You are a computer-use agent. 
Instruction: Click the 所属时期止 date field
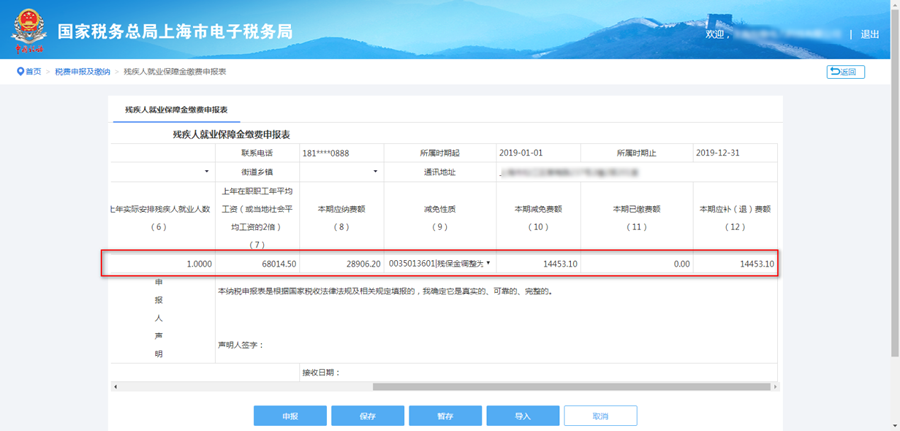[x=734, y=153]
